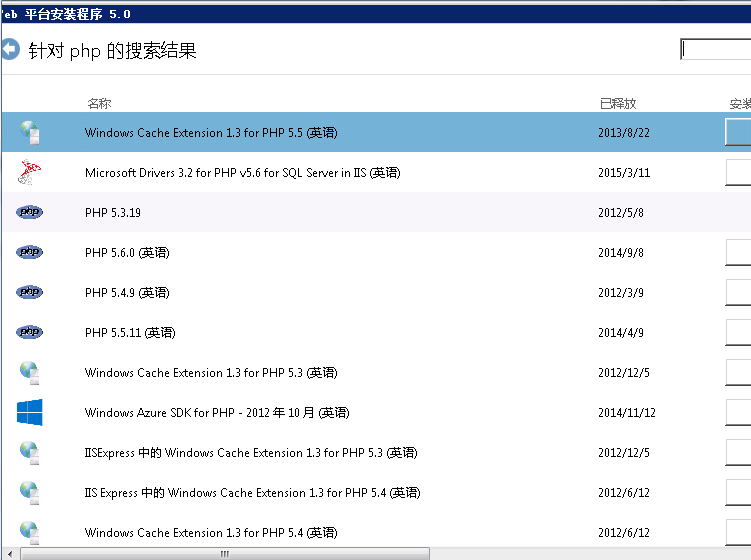751x560 pixels.
Task: Click the php logo beside PHP 5.5.11
Action: tap(30, 332)
